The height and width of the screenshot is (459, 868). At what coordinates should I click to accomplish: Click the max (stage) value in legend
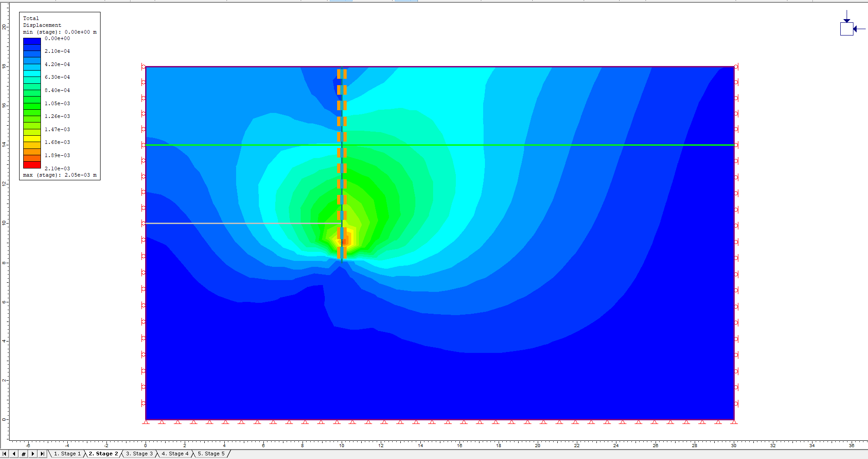(x=60, y=175)
